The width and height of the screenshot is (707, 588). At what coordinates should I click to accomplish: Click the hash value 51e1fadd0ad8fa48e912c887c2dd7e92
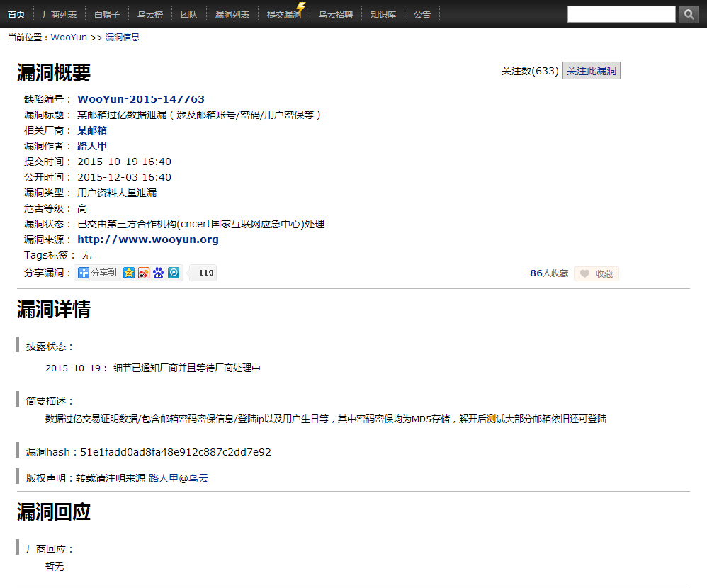click(176, 452)
